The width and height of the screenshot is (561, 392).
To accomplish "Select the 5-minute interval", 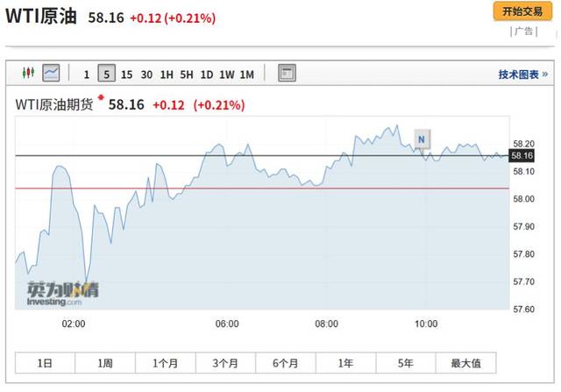I will [x=106, y=75].
